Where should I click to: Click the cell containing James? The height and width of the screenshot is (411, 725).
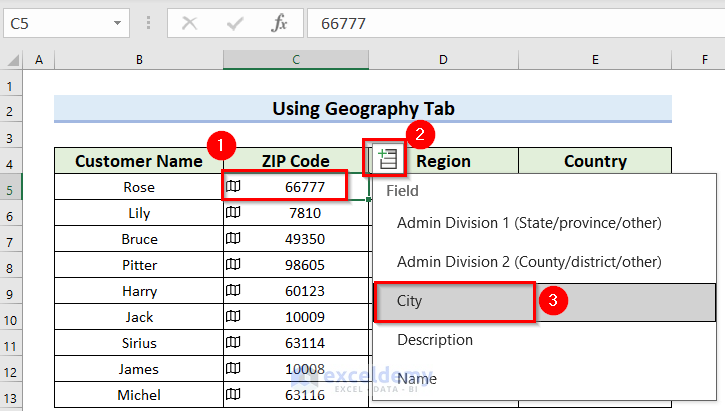coord(139,369)
